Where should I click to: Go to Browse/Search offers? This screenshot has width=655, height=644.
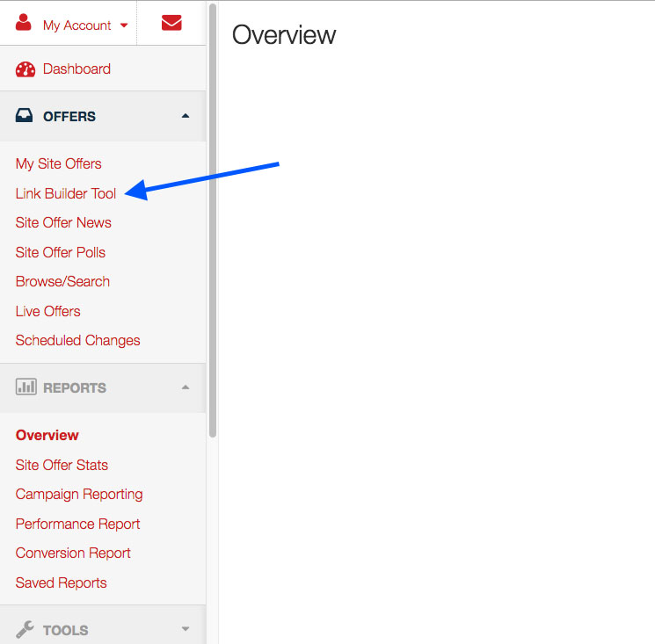point(62,282)
